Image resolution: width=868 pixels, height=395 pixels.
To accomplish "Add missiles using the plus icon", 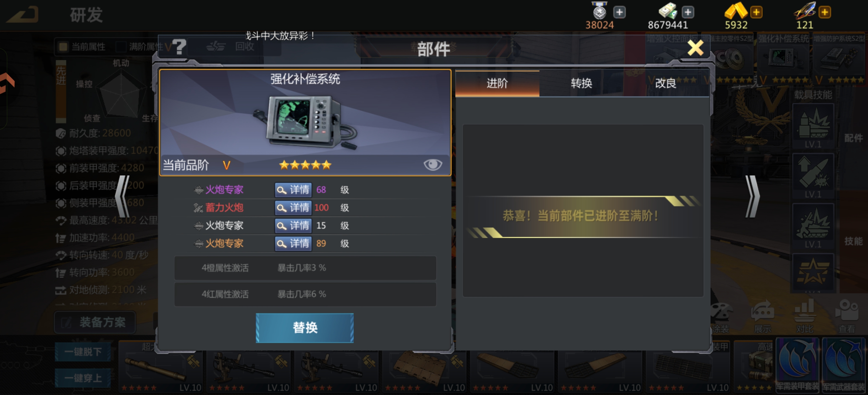I will pyautogui.click(x=825, y=12).
